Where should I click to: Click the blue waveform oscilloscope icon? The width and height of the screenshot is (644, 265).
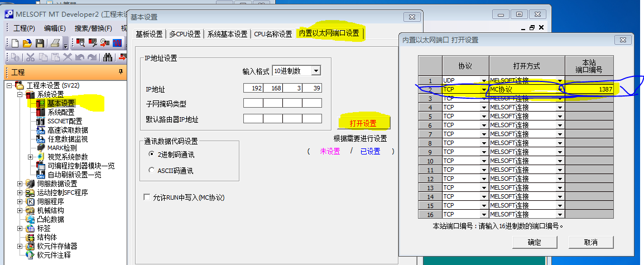click(x=117, y=43)
